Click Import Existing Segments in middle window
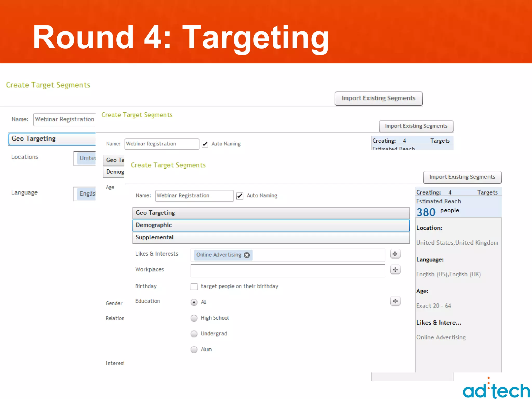Viewport: 532px width, 399px height. click(x=416, y=126)
